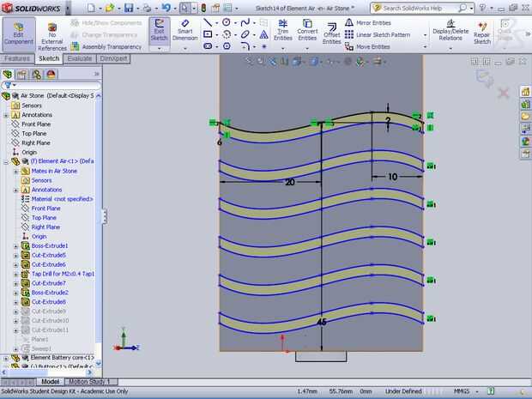Toggle No External References

pos(51,37)
